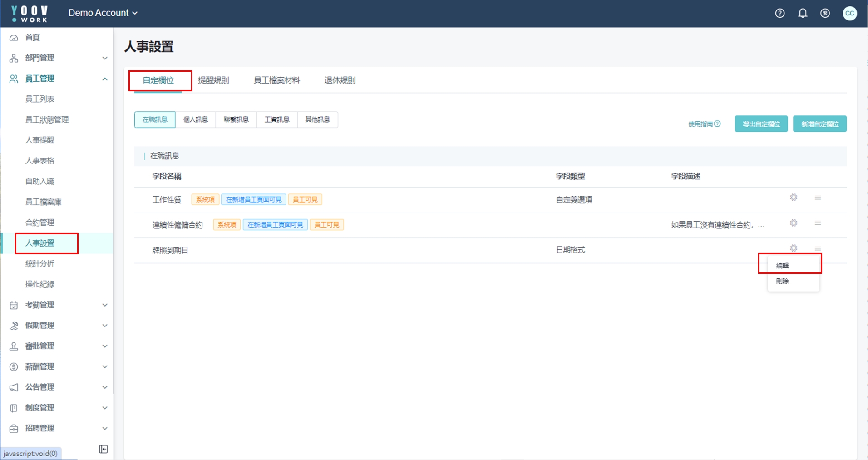
Task: Click the 導出自定欄位 button
Action: pos(761,124)
